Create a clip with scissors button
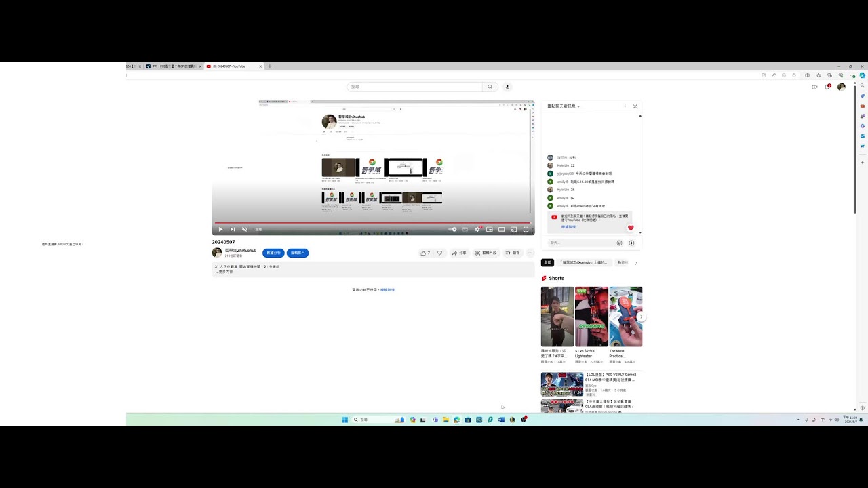 (x=486, y=253)
